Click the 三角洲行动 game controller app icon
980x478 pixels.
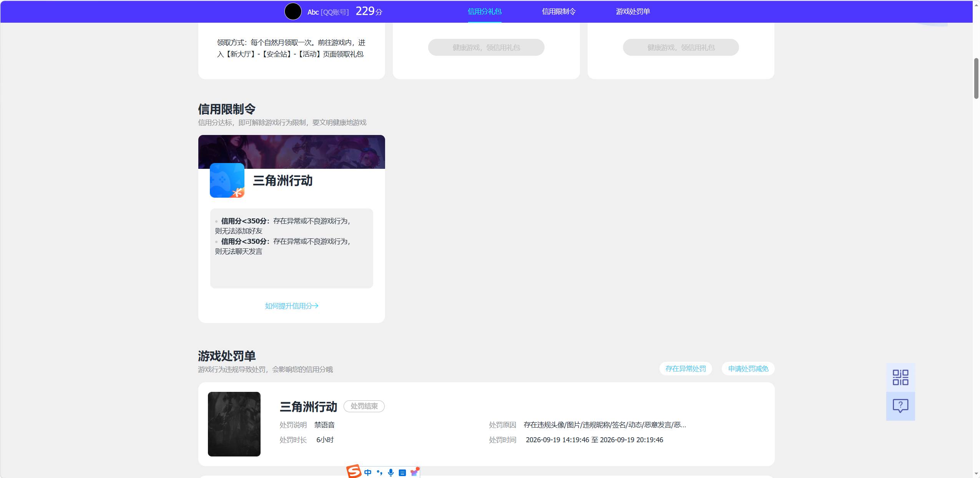pos(227,180)
